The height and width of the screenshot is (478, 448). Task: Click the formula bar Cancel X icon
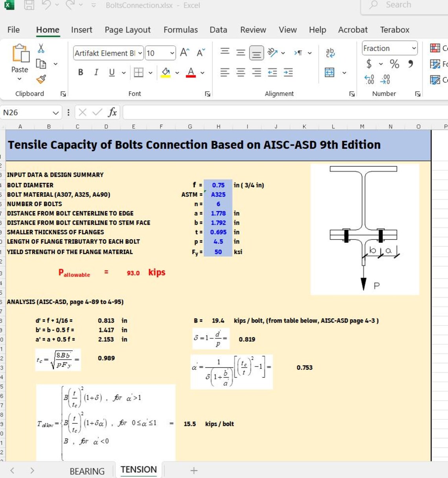(83, 112)
